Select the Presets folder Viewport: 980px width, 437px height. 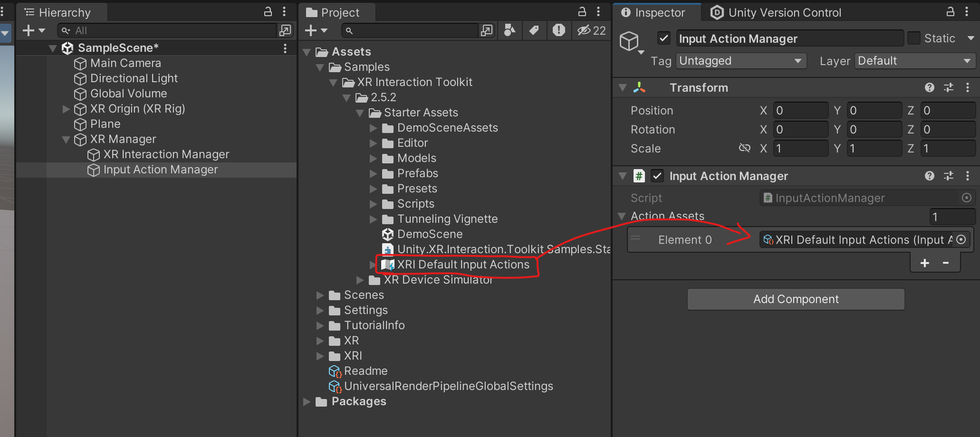click(x=409, y=189)
